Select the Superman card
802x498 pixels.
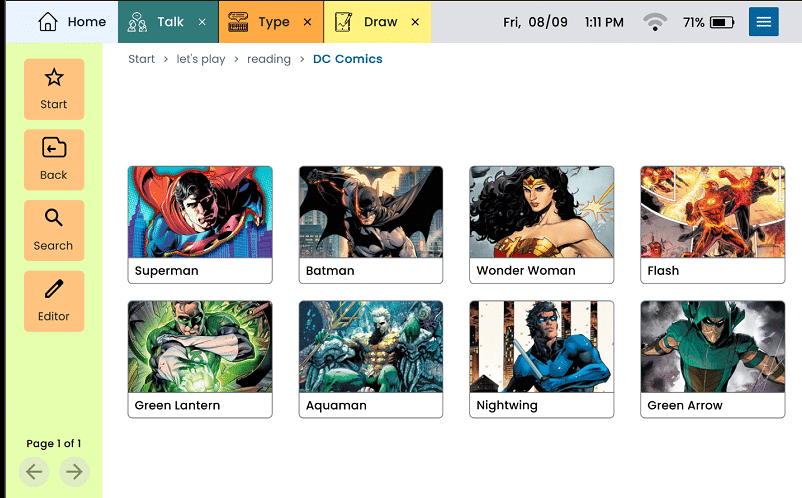[x=200, y=225]
